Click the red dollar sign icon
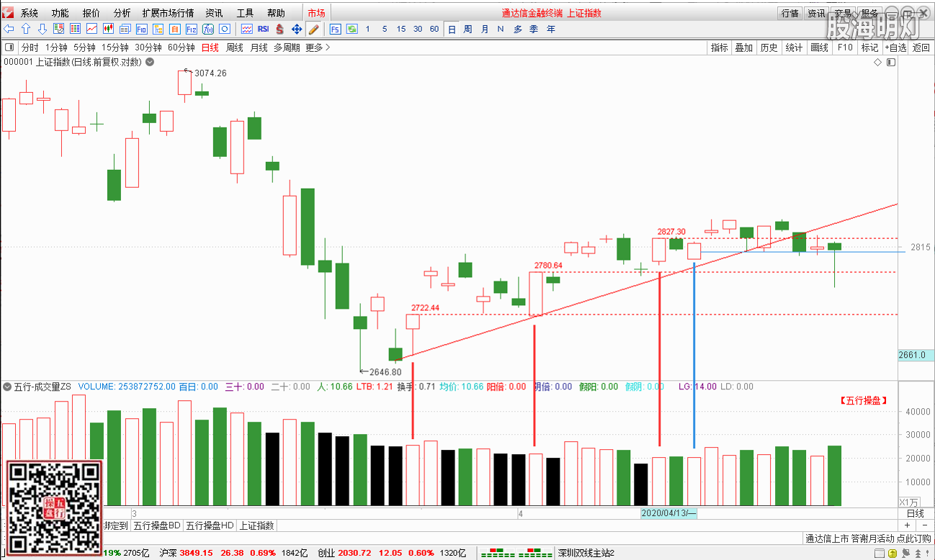Image resolution: width=935 pixels, height=560 pixels. (x=279, y=30)
